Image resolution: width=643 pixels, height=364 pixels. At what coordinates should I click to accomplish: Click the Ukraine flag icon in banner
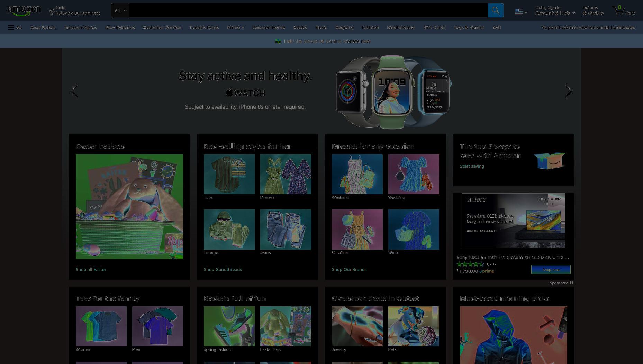click(278, 41)
